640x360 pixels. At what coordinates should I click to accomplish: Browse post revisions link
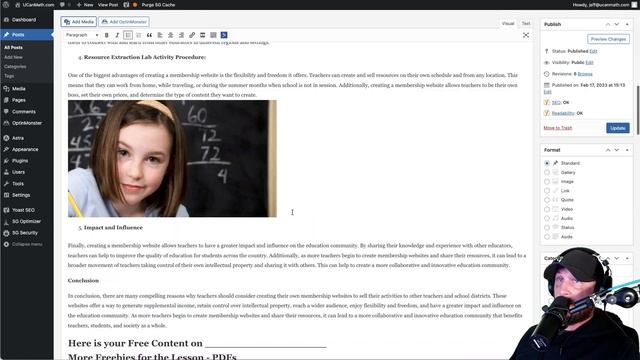point(585,74)
